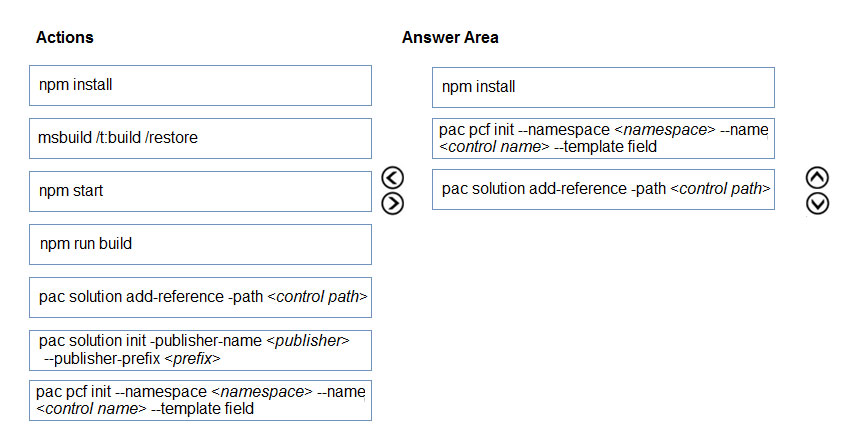This screenshot has height=437, width=844.
Task: Select the pac solution init action
Action: coord(200,350)
